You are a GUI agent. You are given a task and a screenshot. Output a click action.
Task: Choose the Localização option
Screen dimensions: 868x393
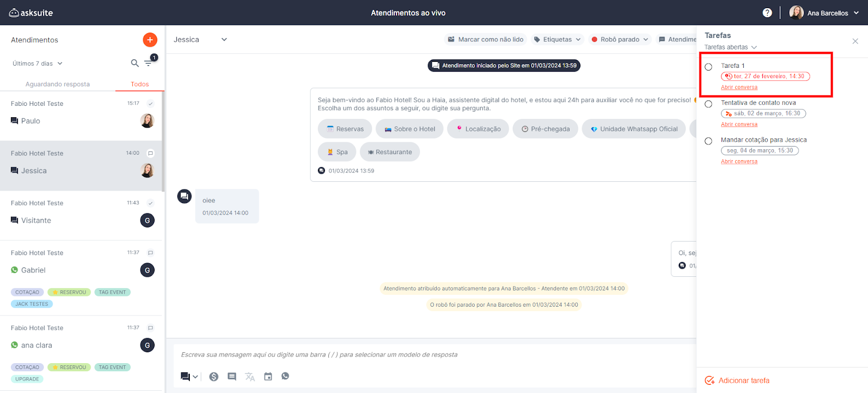478,129
